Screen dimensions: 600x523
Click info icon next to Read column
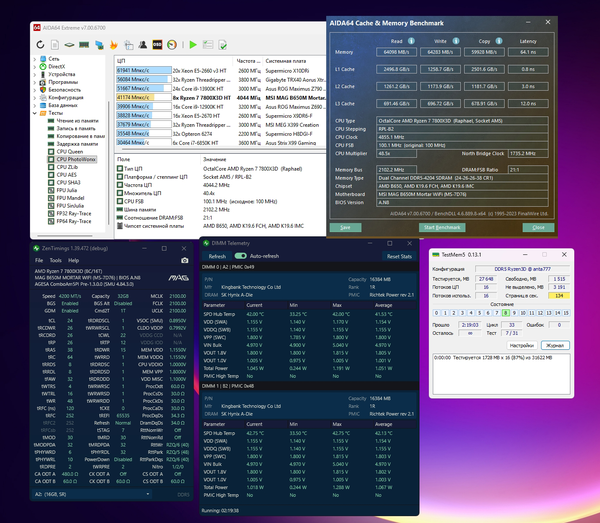point(411,41)
